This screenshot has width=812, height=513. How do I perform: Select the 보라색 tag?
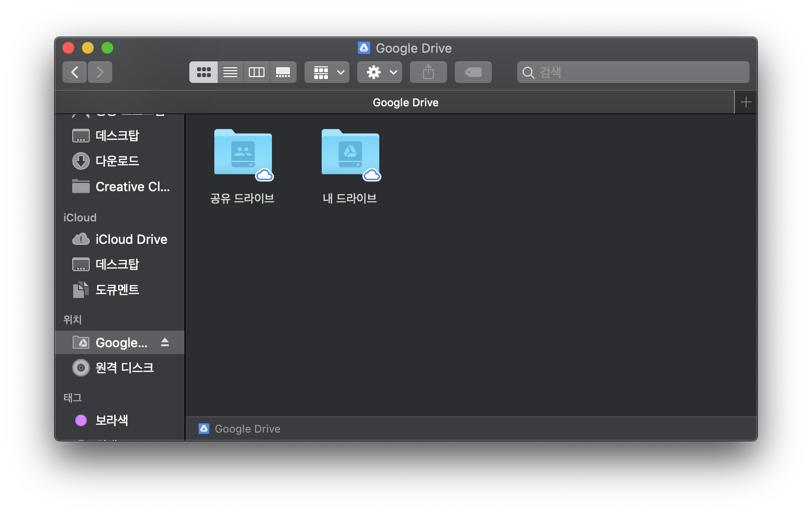(120, 420)
